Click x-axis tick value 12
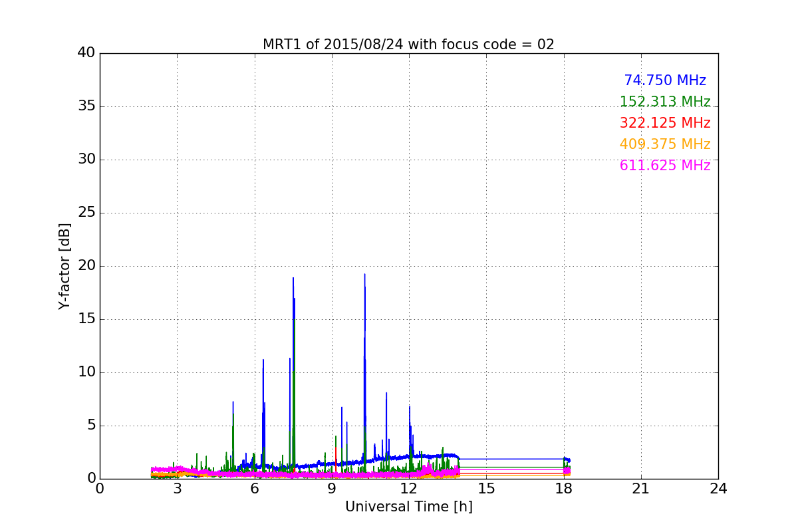The width and height of the screenshot is (798, 532). tap(409, 489)
